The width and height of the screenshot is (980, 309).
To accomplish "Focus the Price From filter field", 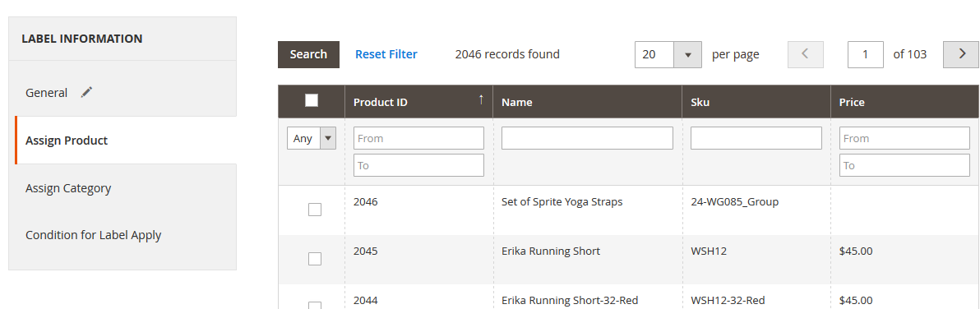I will 904,138.
